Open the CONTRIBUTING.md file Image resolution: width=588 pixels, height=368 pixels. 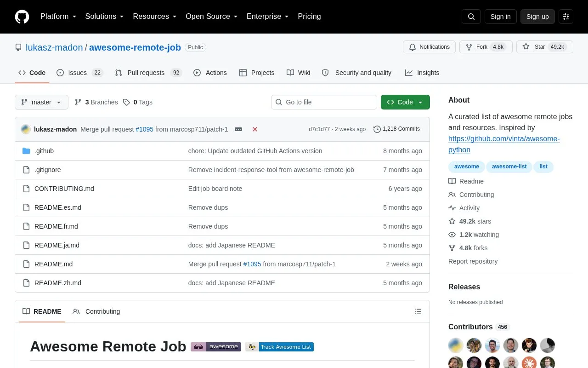64,189
